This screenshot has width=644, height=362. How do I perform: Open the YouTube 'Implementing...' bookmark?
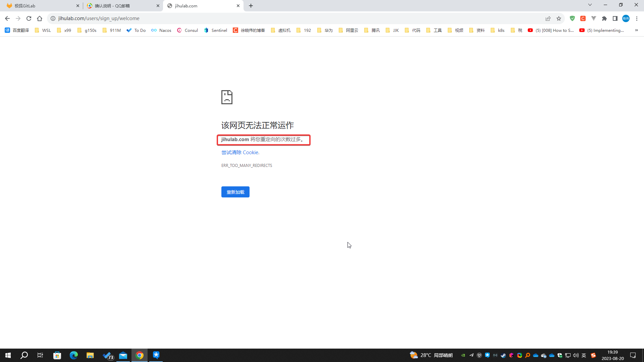602,30
